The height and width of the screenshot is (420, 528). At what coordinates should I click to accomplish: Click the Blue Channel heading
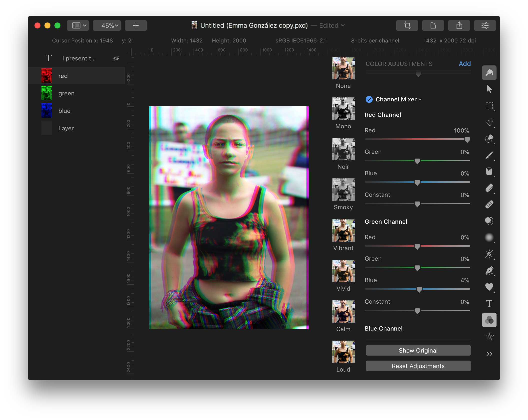(383, 328)
